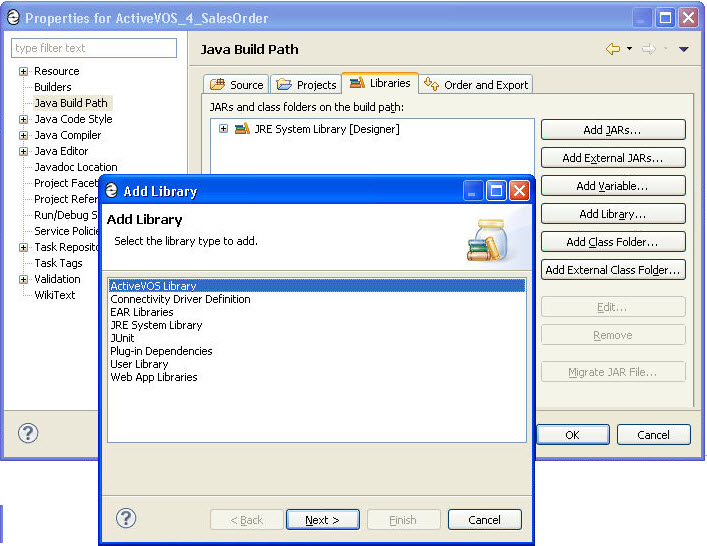
Task: Click the type filter text field
Action: (x=94, y=48)
